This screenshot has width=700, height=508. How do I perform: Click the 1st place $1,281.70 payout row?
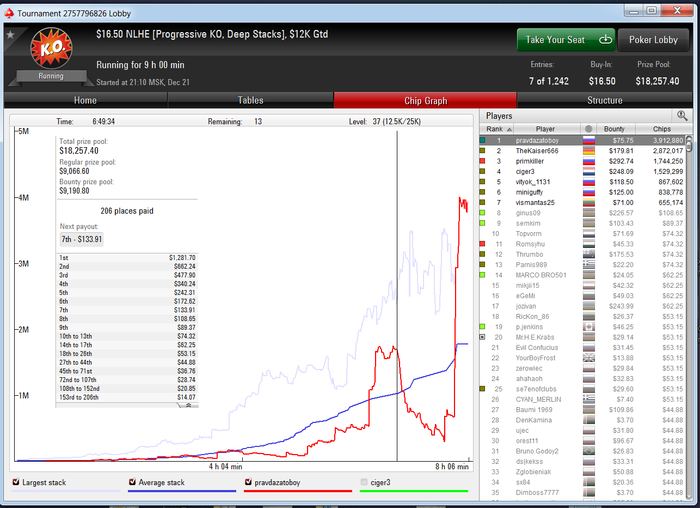click(127, 258)
